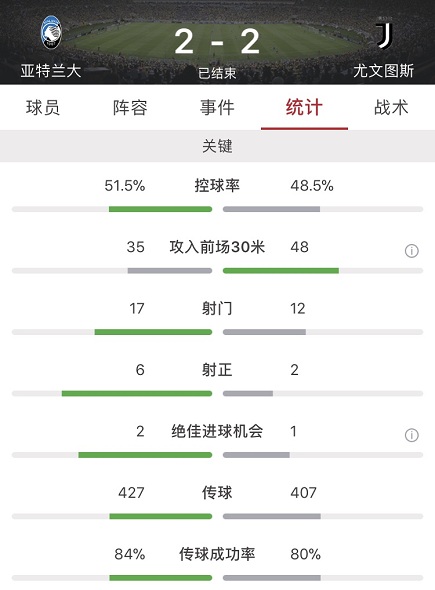Switch to the 阵容 tab
The height and width of the screenshot is (590, 435).
130,108
